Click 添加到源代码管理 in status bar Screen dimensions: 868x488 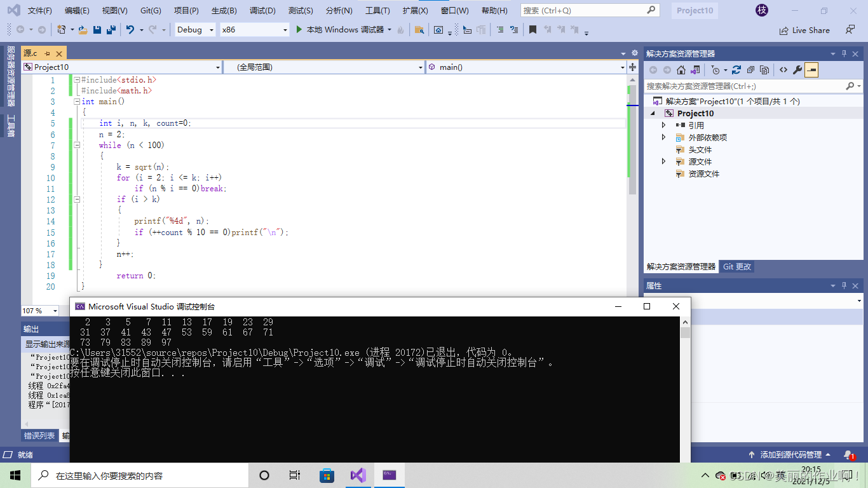click(791, 455)
